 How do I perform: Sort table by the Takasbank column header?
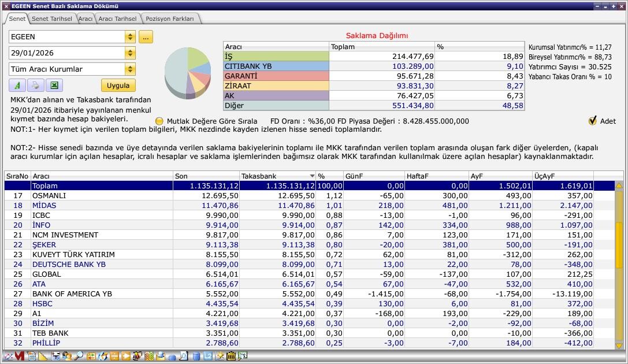point(274,176)
